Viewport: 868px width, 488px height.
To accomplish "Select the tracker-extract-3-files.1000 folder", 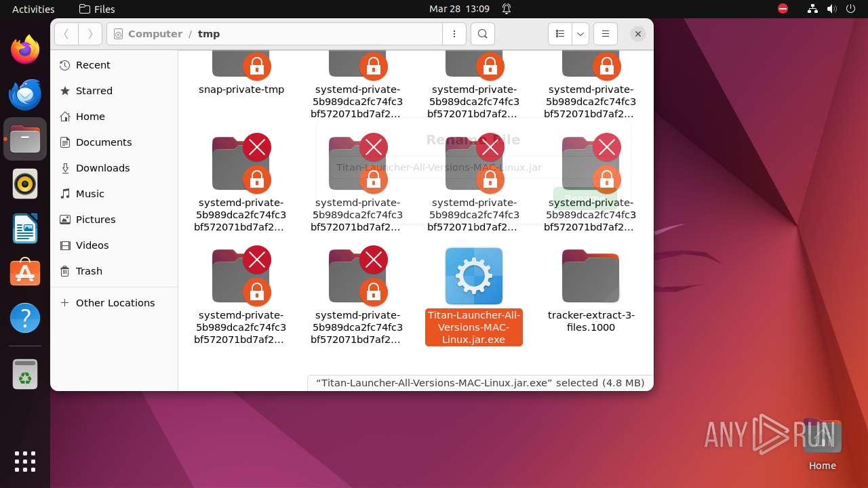I will click(591, 276).
